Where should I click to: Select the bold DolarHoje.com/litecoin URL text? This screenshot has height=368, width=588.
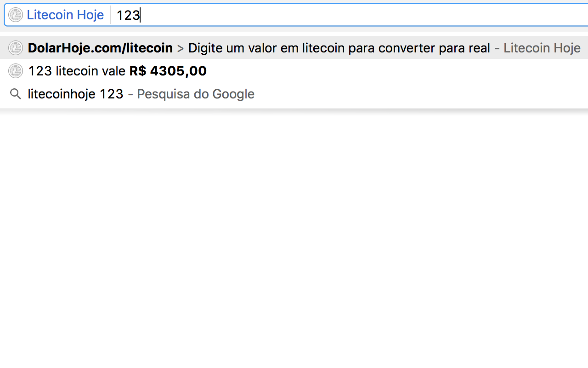click(100, 48)
